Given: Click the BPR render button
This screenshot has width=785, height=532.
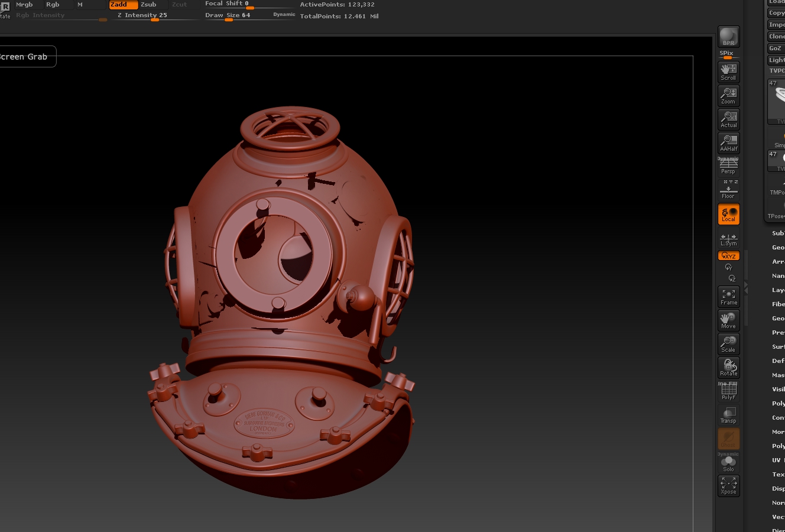Looking at the screenshot, I should pos(728,37).
